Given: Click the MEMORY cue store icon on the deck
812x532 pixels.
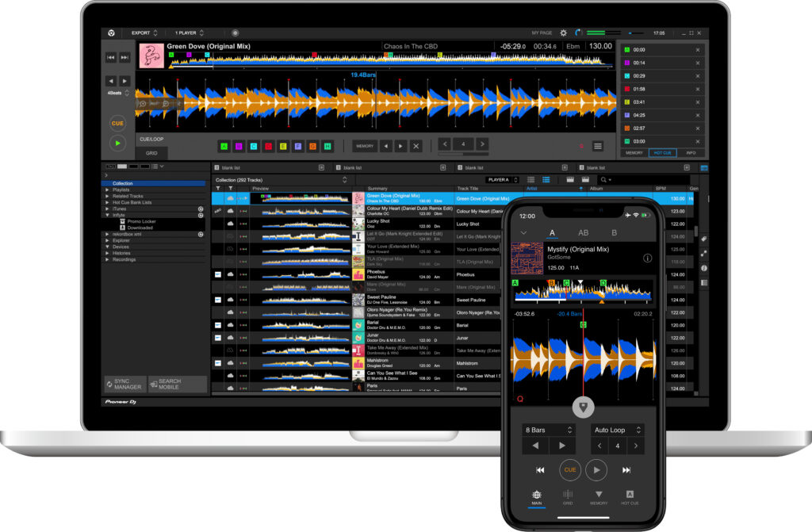Looking at the screenshot, I should click(364, 145).
